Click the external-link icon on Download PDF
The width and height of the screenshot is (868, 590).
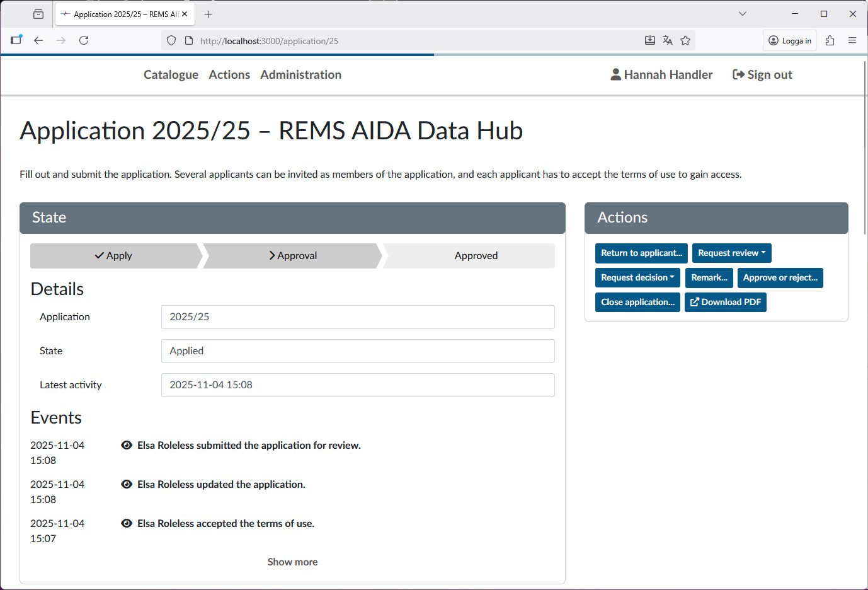(695, 302)
